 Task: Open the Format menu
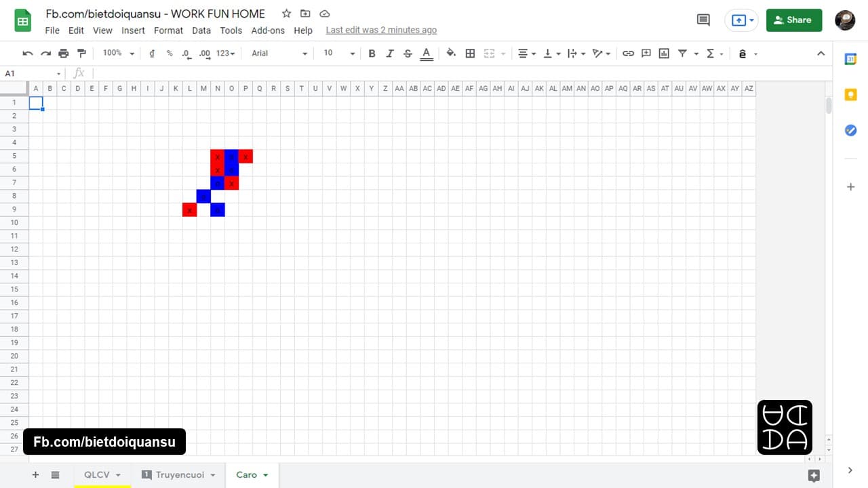pyautogui.click(x=168, y=30)
